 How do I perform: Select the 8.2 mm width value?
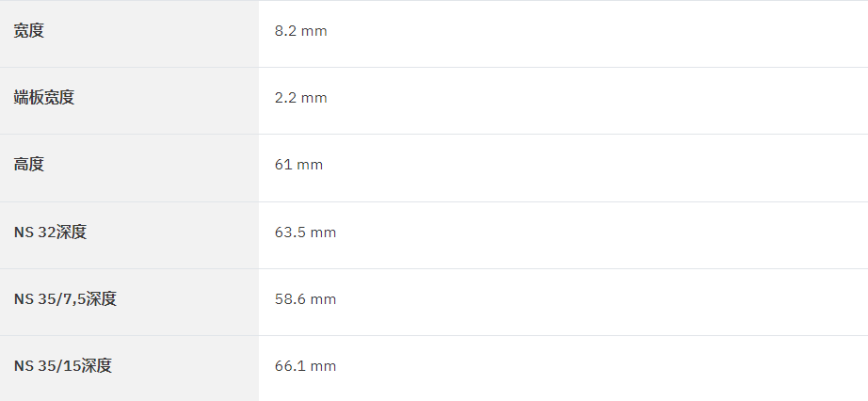(300, 31)
